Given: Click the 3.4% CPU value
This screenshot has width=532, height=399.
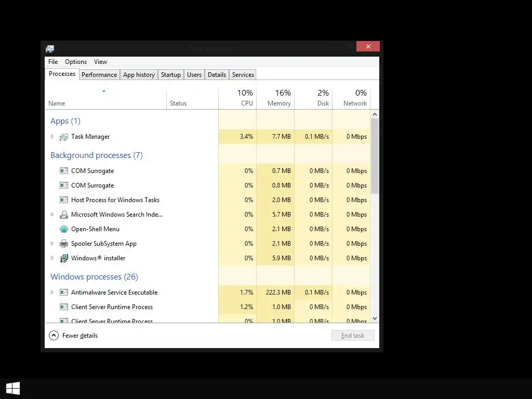Looking at the screenshot, I should pos(247,137).
